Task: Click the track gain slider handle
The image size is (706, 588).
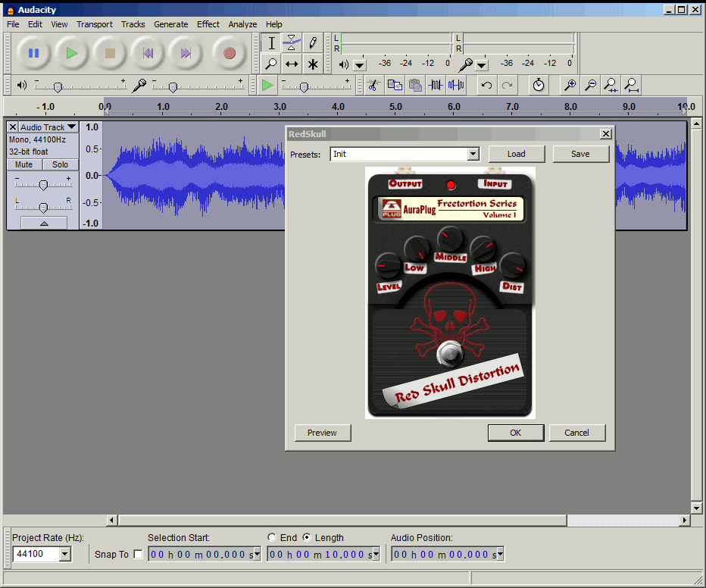Action: [43, 185]
